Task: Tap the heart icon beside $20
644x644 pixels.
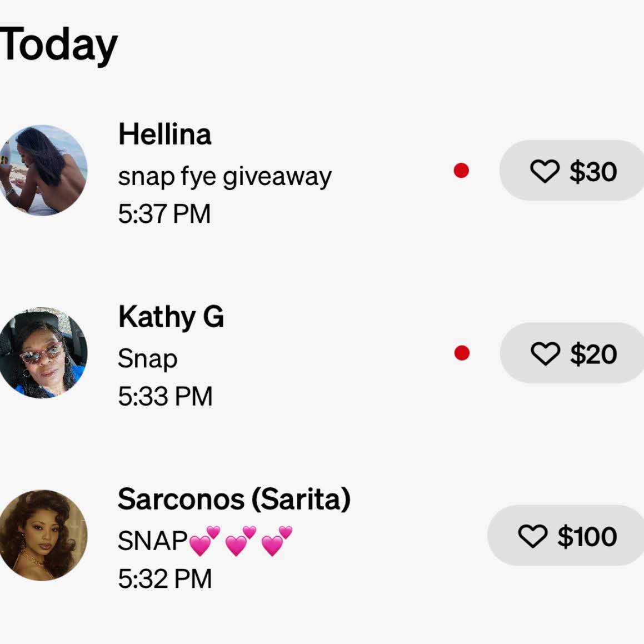Action: tap(545, 353)
